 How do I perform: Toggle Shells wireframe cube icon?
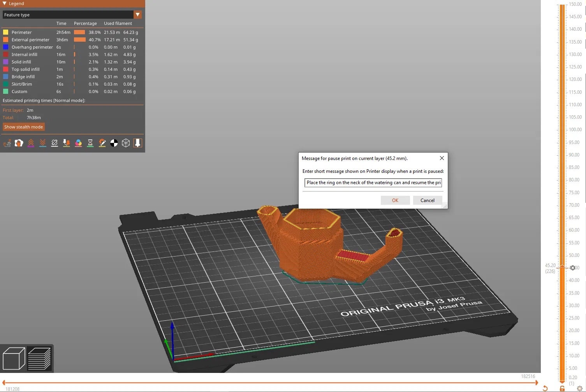[x=126, y=143]
